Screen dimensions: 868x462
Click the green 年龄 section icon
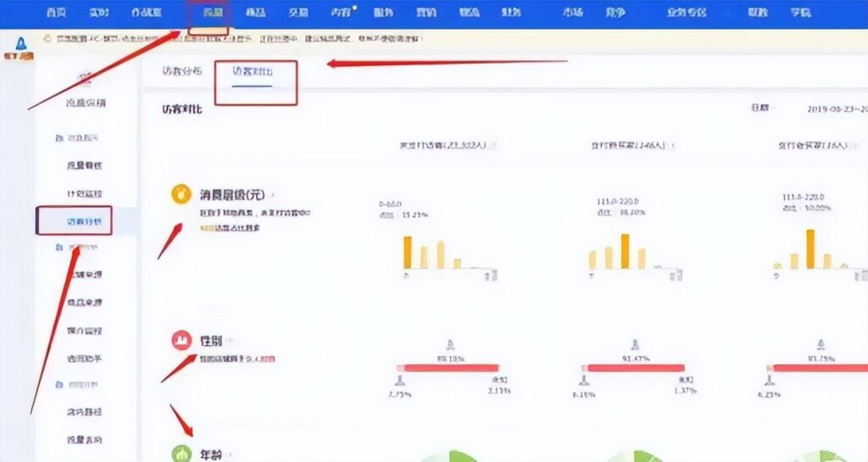point(181,454)
